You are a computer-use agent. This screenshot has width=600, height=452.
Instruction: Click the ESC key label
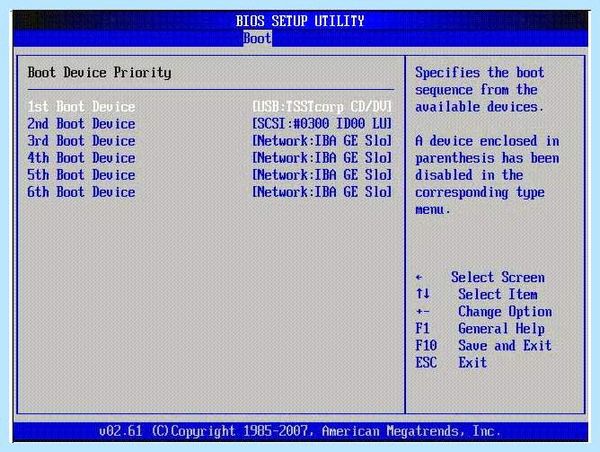click(x=426, y=362)
